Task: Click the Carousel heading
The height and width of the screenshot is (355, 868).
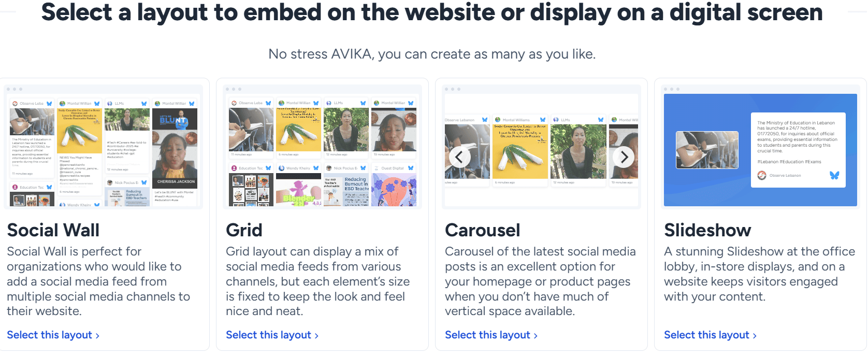Action: pos(483,230)
